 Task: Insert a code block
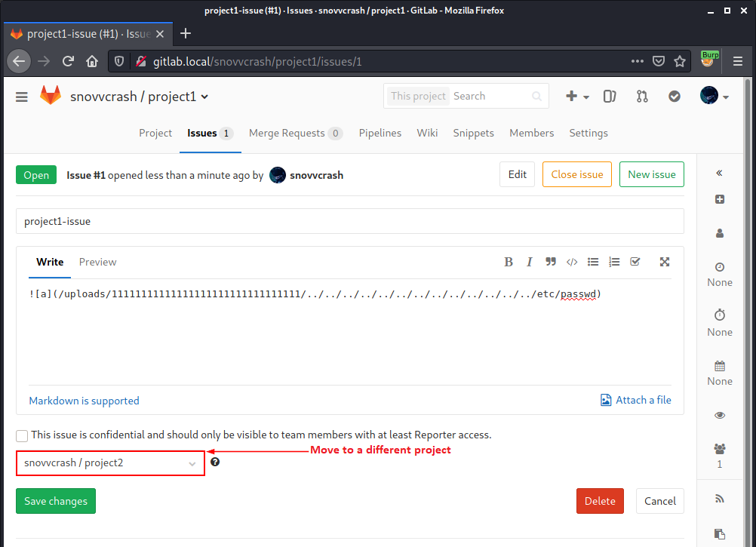tap(572, 262)
